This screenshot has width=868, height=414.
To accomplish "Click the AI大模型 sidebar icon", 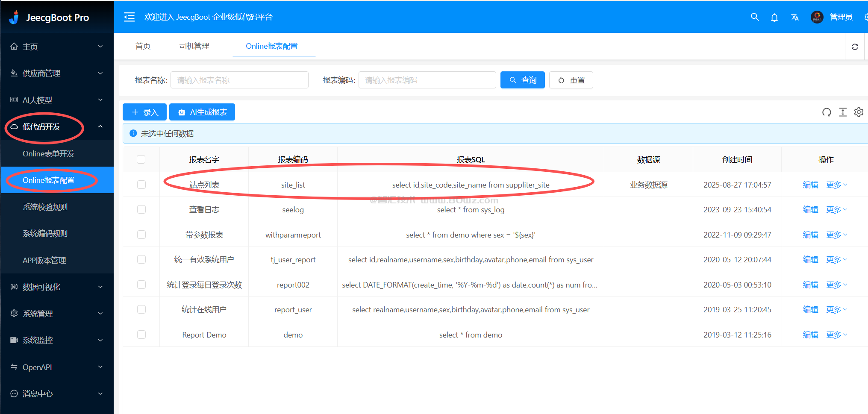I will point(14,100).
